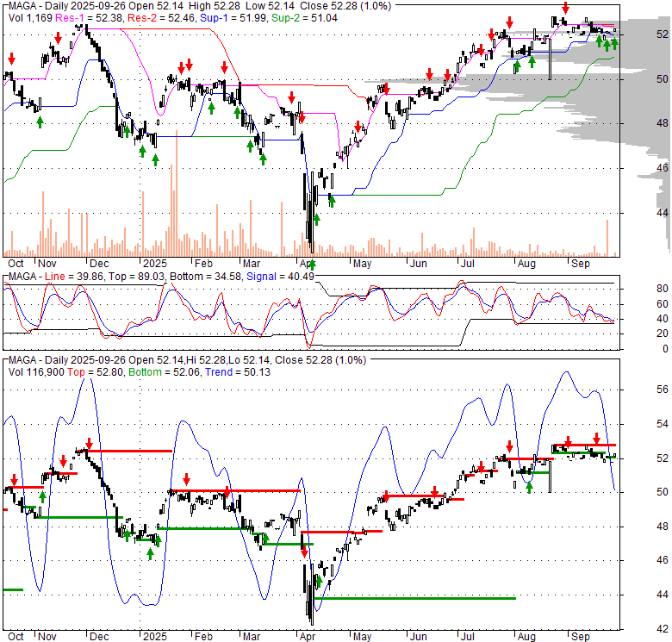Click the oscillator "Top = 89.03" legend entry

(137, 277)
